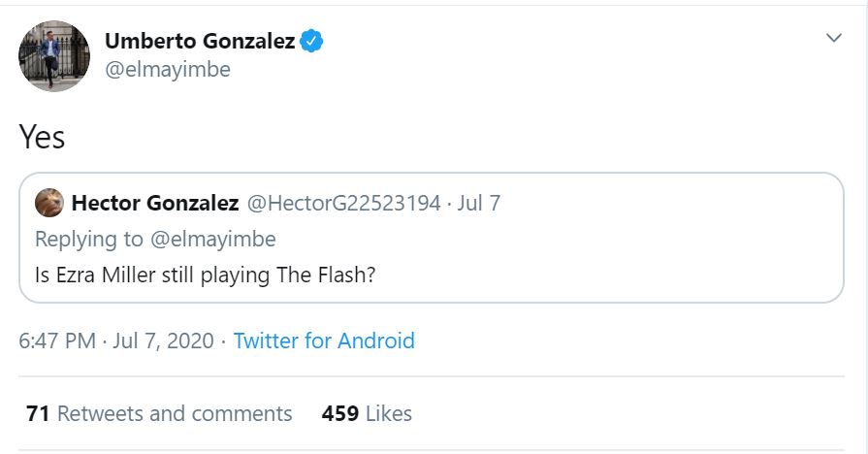Open Hector Gonzalez's name in quoted tweet

click(155, 204)
